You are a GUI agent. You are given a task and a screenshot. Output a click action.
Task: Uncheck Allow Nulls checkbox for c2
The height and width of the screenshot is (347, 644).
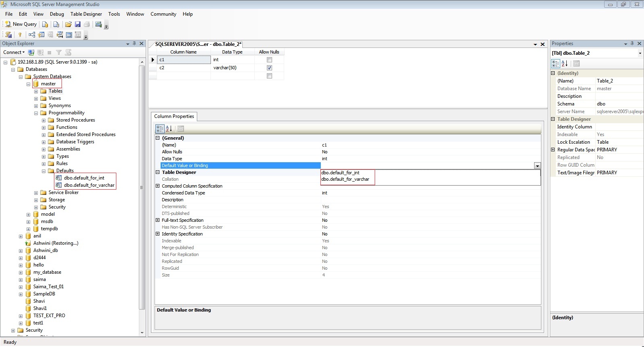tap(269, 68)
